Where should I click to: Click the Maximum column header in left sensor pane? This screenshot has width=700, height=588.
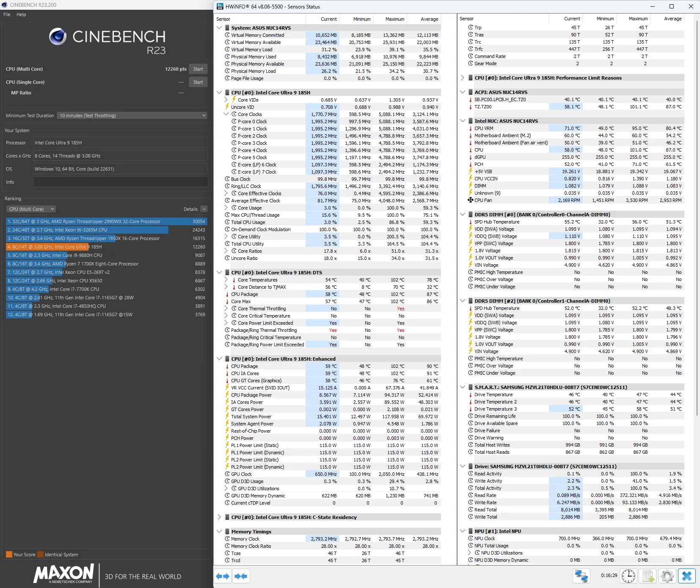pyautogui.click(x=395, y=19)
